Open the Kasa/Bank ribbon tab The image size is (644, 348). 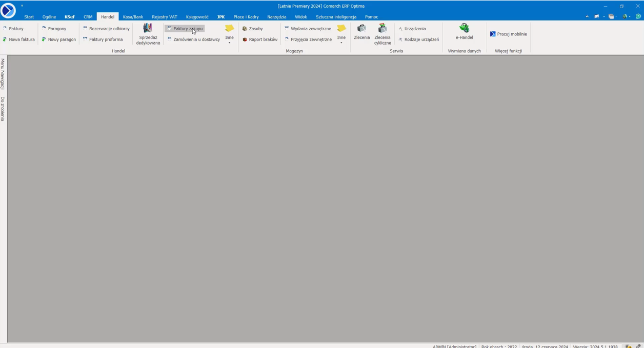click(x=133, y=17)
